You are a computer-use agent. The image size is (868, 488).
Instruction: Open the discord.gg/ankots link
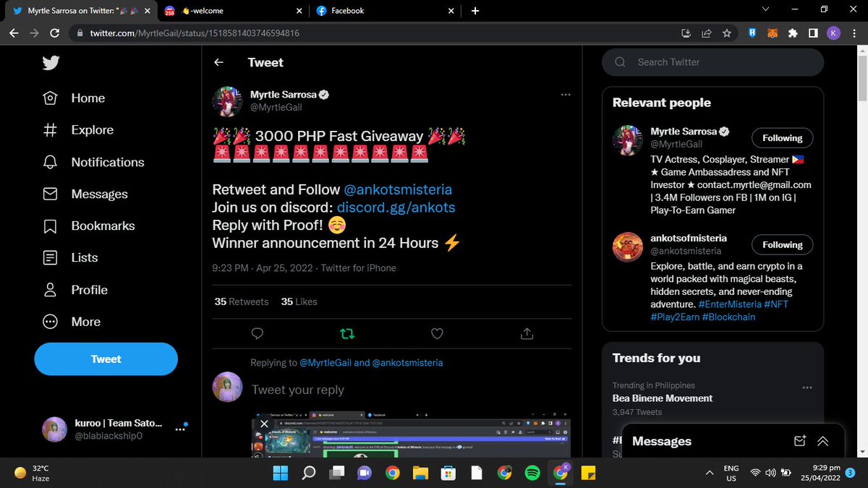pyautogui.click(x=396, y=207)
